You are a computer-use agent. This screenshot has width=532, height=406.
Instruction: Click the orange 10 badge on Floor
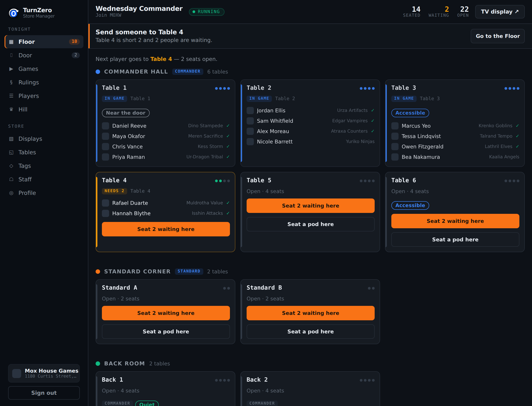click(x=74, y=42)
